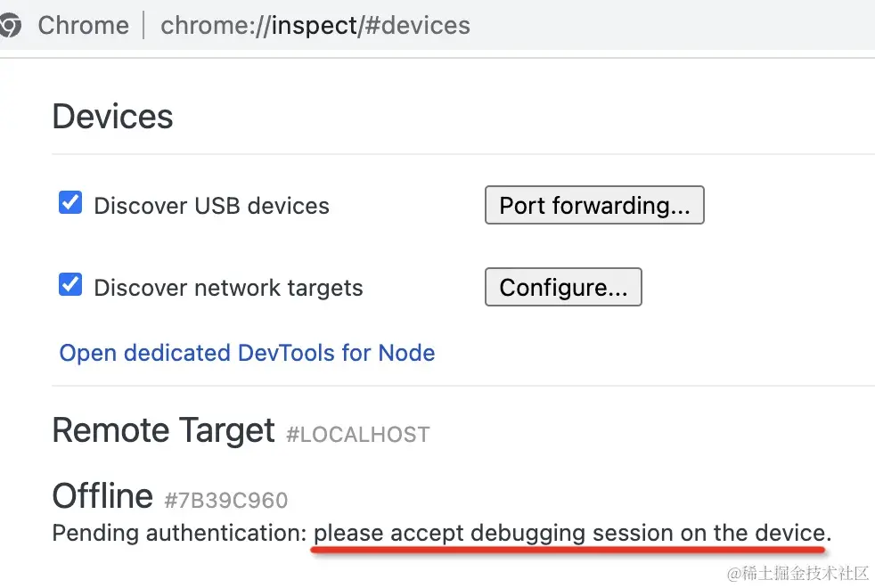Select the Remote Target heading
This screenshot has width=875, height=588.
[x=163, y=430]
